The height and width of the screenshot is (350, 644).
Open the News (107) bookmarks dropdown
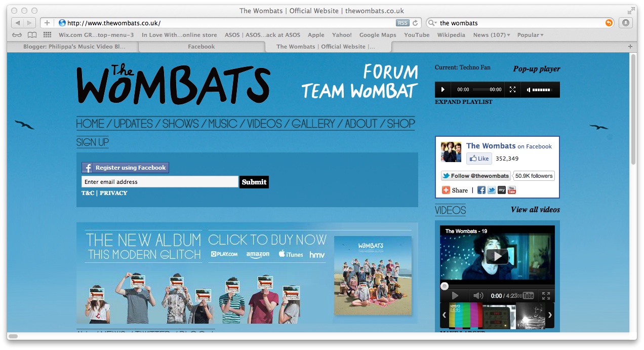click(492, 35)
